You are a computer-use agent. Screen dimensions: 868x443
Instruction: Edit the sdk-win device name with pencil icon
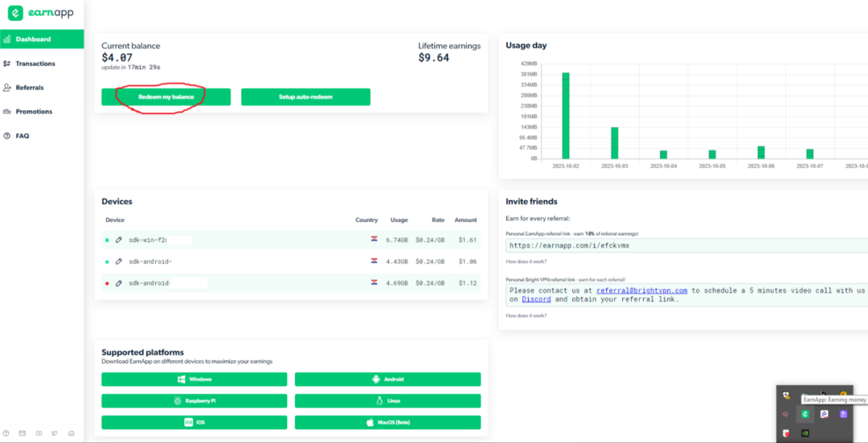click(x=119, y=240)
